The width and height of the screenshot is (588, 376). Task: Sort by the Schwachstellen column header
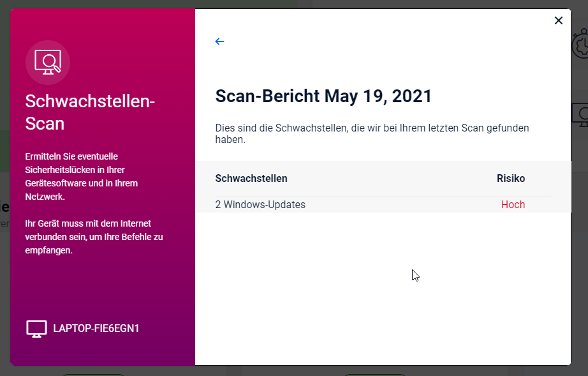[251, 179]
